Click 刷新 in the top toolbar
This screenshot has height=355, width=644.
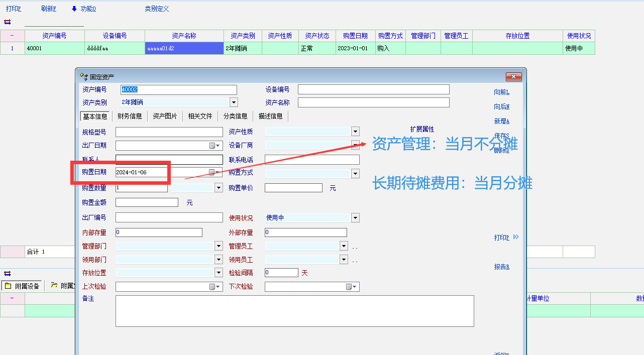tap(48, 9)
